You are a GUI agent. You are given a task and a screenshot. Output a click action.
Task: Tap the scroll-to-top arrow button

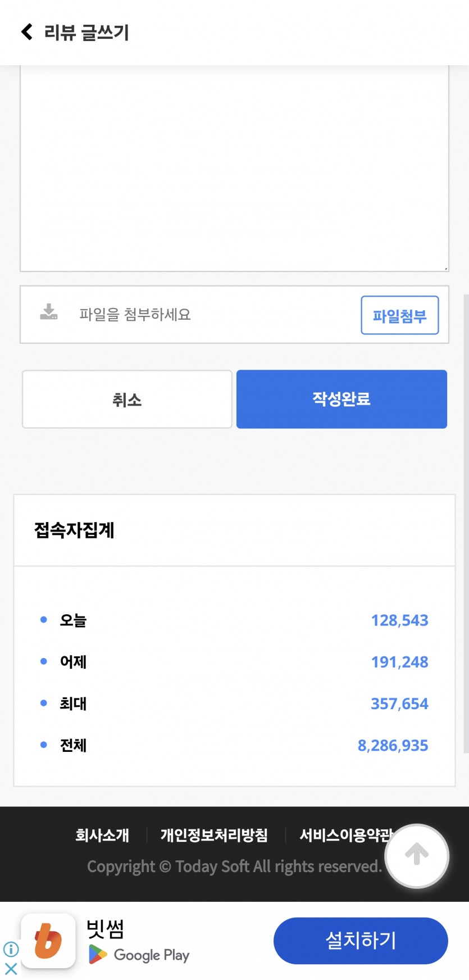point(417,856)
